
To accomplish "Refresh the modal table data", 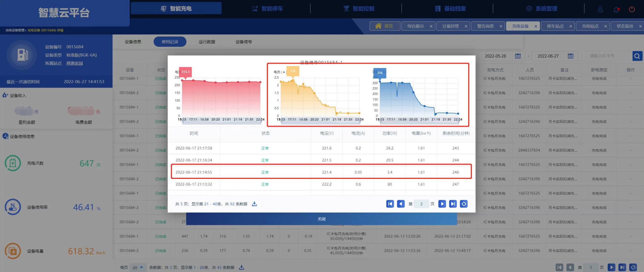I will (464, 204).
